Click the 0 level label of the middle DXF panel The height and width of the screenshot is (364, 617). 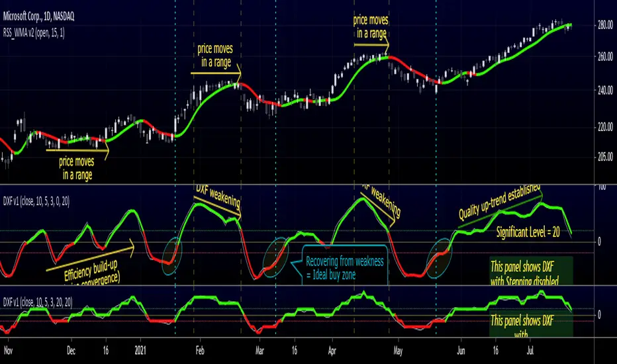(599, 242)
